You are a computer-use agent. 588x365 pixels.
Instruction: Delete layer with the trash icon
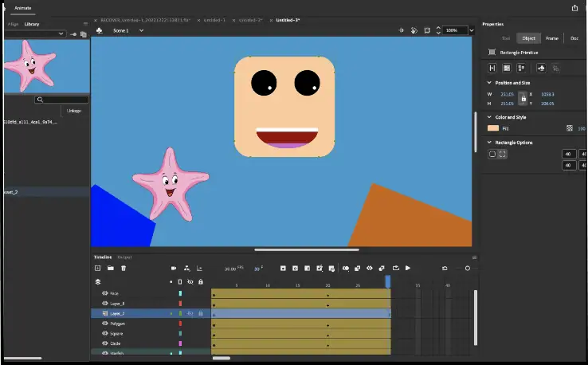coord(123,269)
